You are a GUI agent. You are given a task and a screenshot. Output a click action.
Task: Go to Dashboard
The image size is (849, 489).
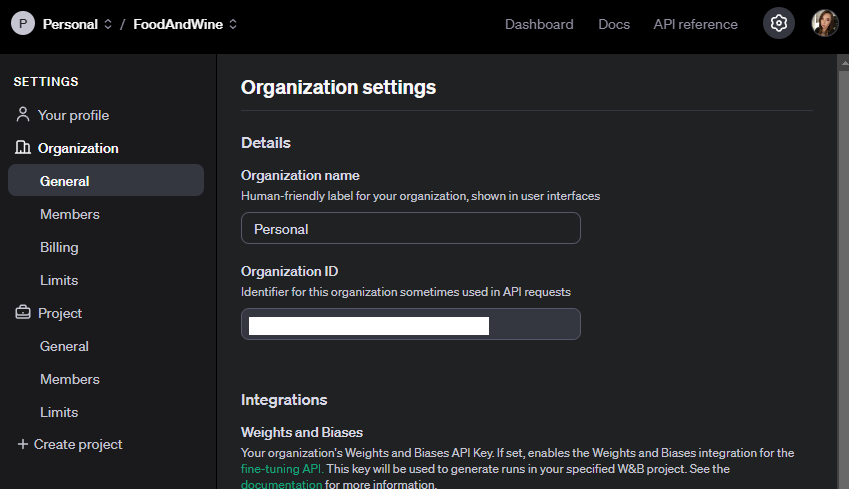539,24
